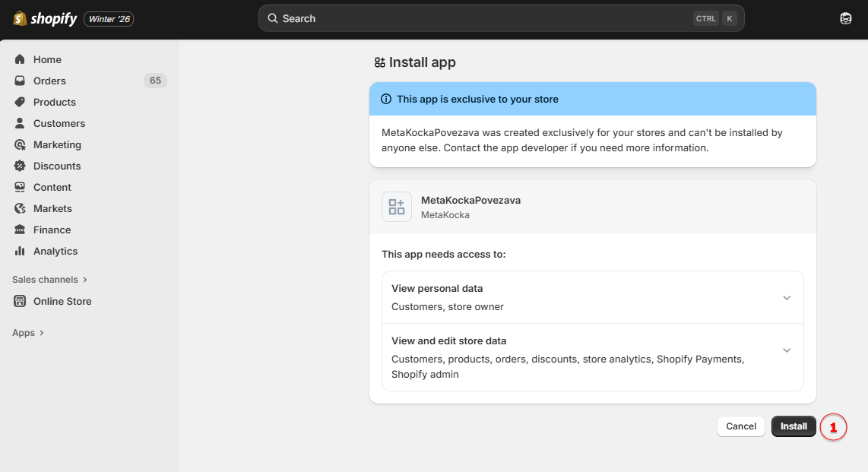This screenshot has height=472, width=868.
Task: Click the info icon in exclusive banner
Action: (386, 99)
